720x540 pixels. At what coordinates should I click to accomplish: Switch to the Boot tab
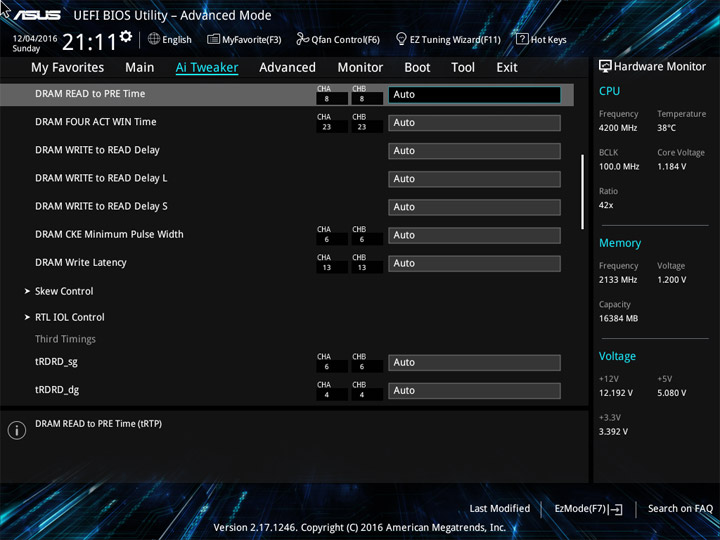point(417,68)
